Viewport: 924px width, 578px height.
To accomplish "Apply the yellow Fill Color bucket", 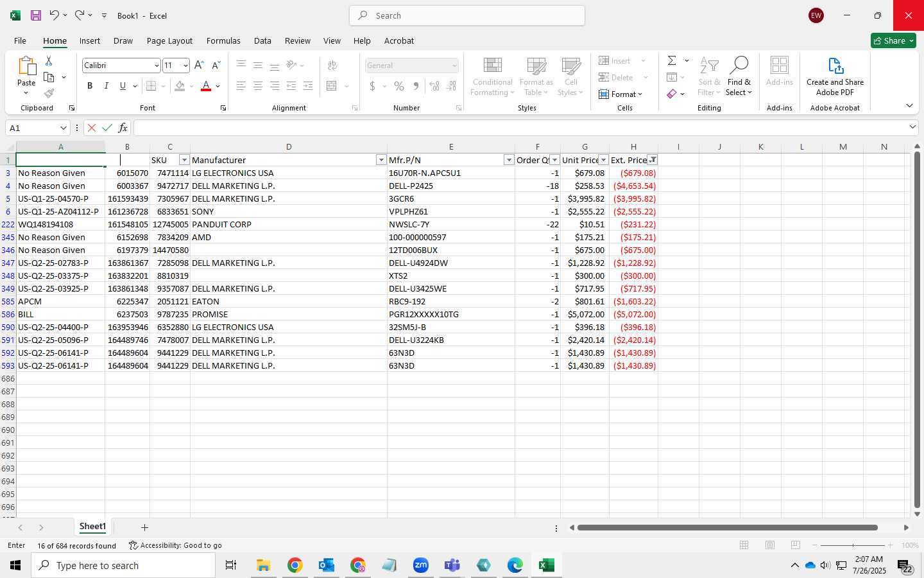I will tap(180, 86).
